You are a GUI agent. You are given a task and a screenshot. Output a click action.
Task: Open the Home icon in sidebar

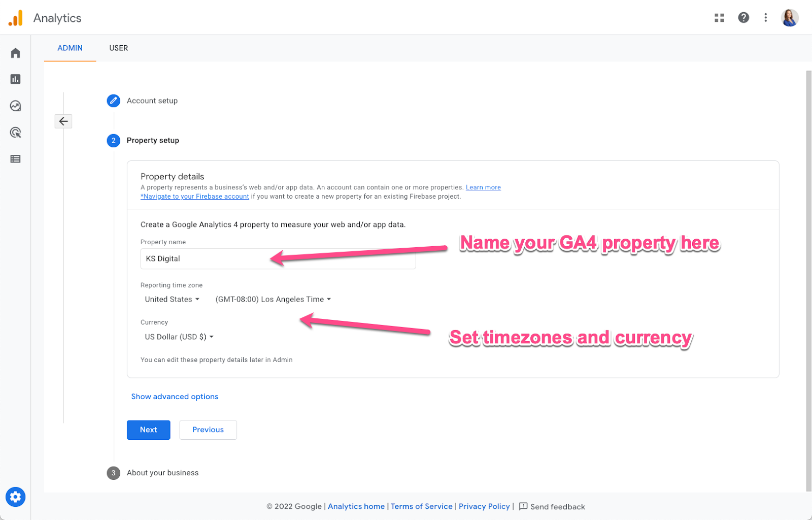pyautogui.click(x=16, y=53)
